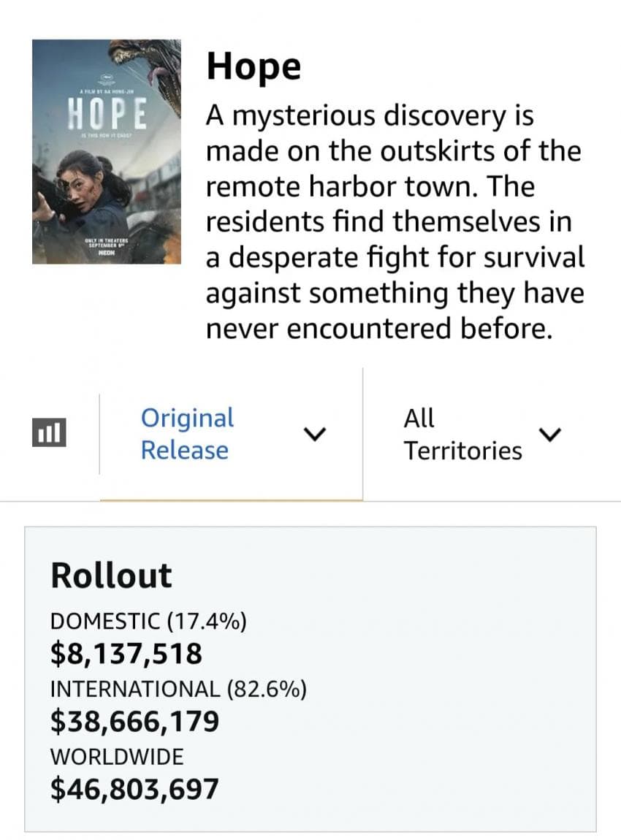
Task: Select the movie synopsis paragraph
Action: [395, 222]
